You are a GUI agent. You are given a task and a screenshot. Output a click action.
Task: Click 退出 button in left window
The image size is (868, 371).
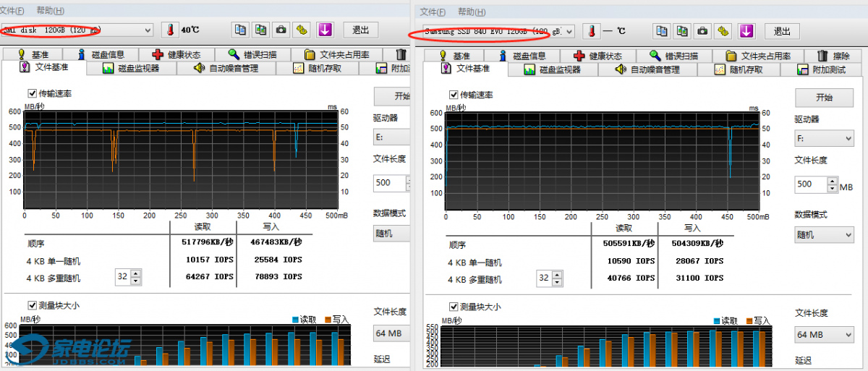pos(360,30)
